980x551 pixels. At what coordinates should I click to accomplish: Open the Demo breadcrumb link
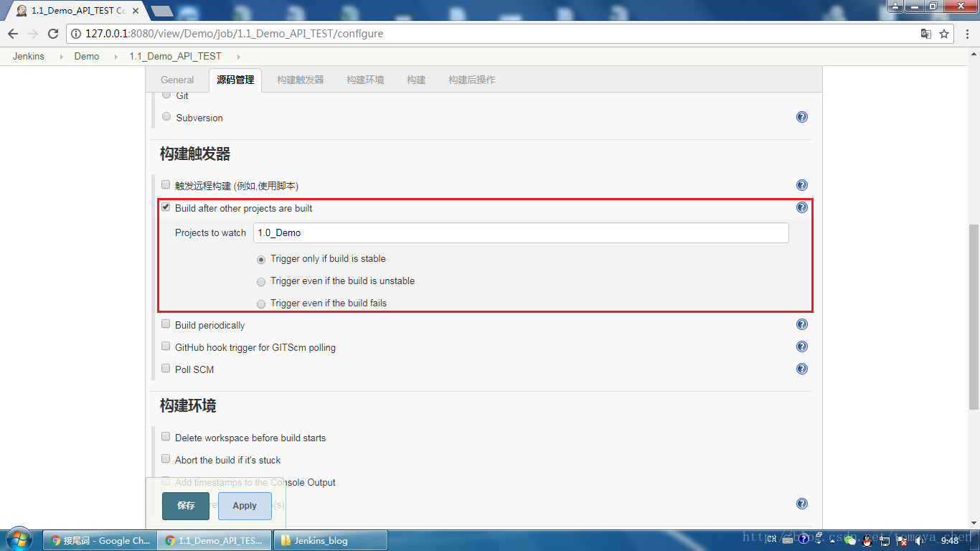(x=87, y=56)
